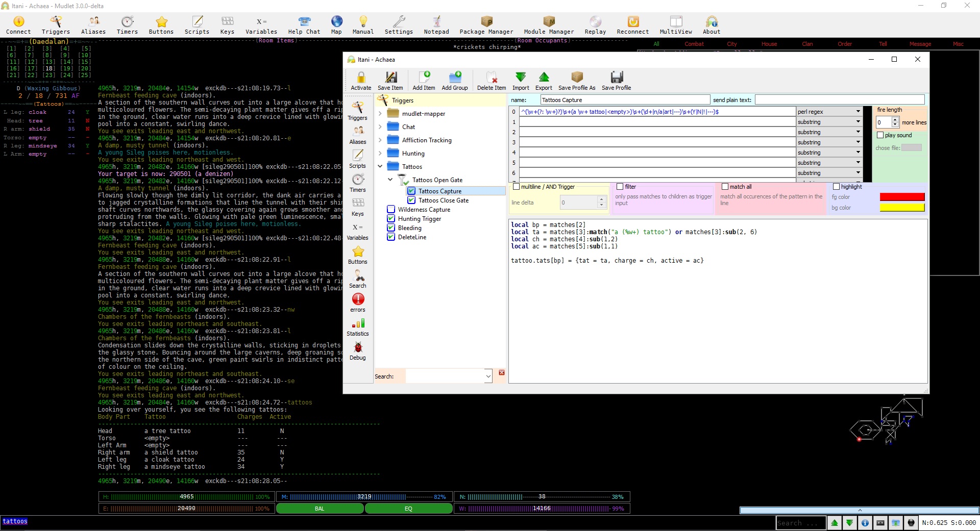
Task: Expand the Chat trigger folder
Action: (x=380, y=127)
